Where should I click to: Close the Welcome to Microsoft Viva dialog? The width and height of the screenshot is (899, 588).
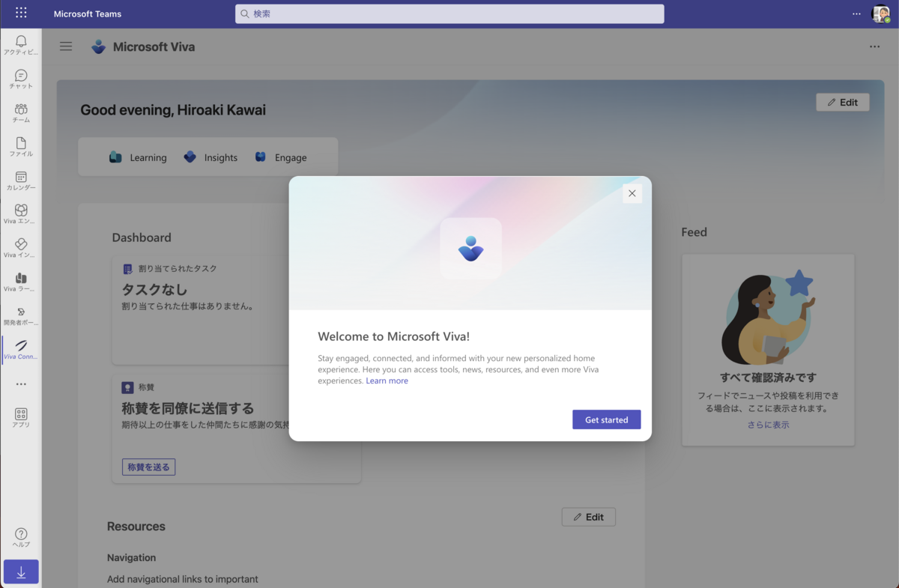pyautogui.click(x=632, y=193)
